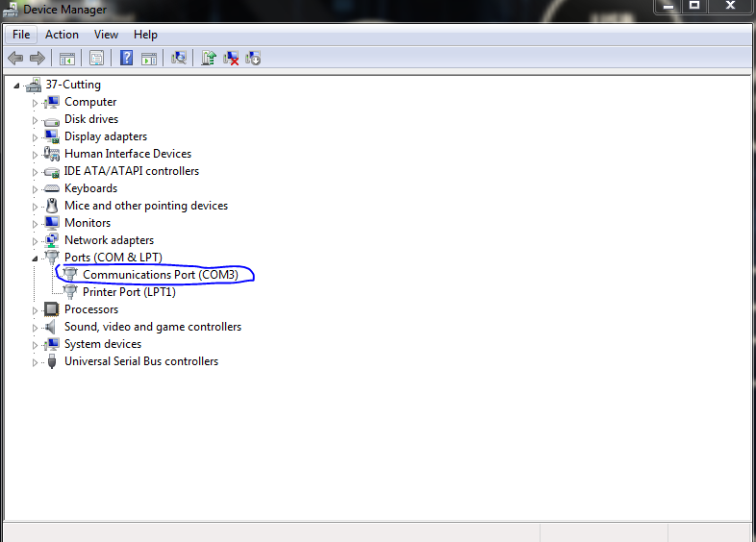The image size is (756, 542).
Task: Select the Computer label
Action: (x=90, y=102)
